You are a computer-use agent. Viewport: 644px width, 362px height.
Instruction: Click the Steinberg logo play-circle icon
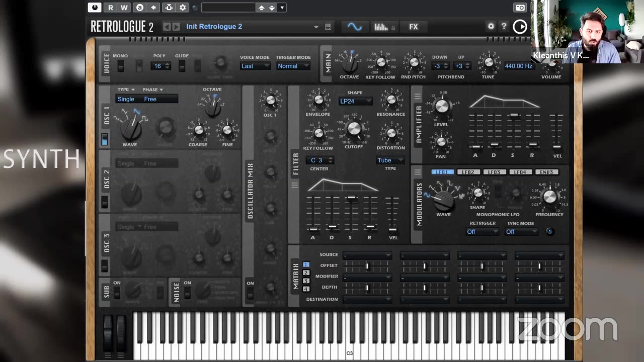pyautogui.click(x=520, y=27)
